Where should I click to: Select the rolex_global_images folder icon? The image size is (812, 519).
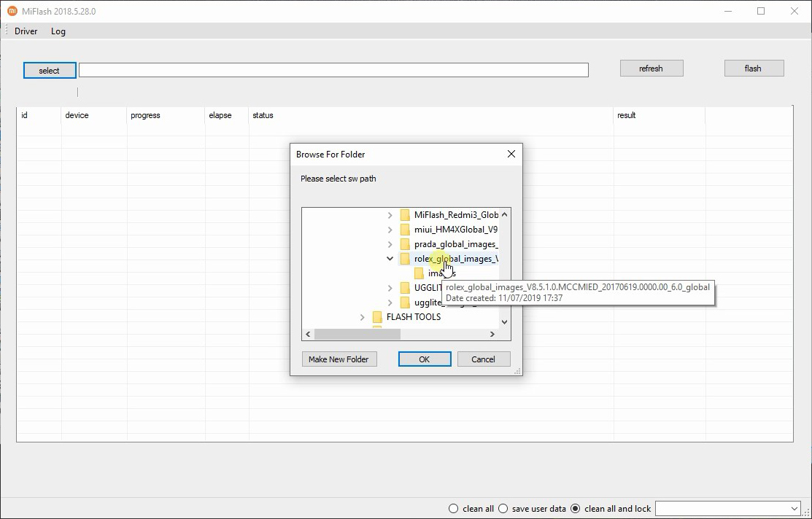(405, 259)
